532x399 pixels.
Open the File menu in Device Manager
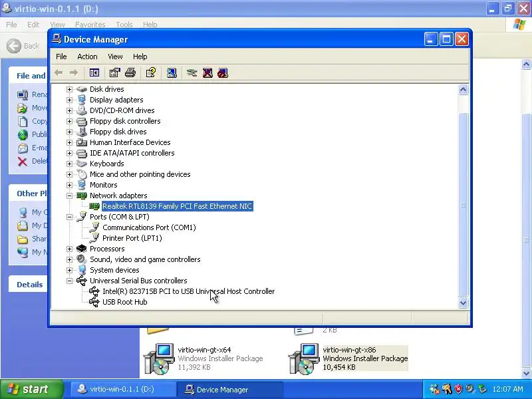(x=61, y=57)
